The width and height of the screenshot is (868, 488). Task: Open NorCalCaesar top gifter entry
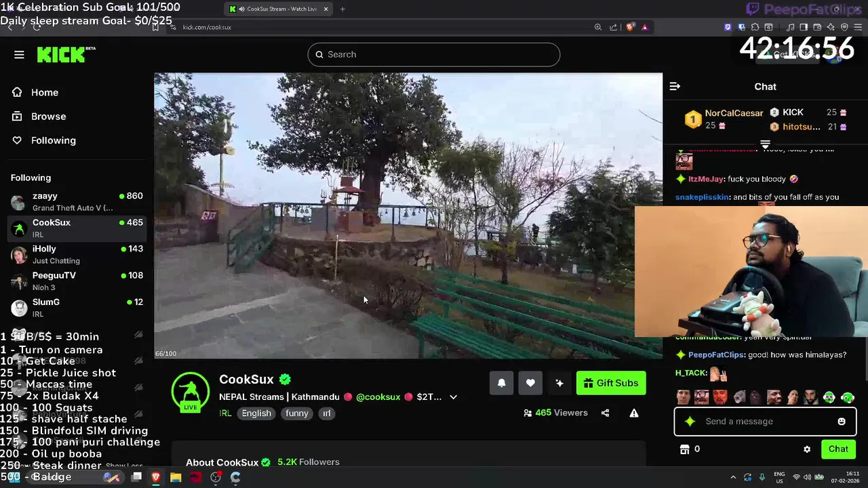(x=724, y=119)
